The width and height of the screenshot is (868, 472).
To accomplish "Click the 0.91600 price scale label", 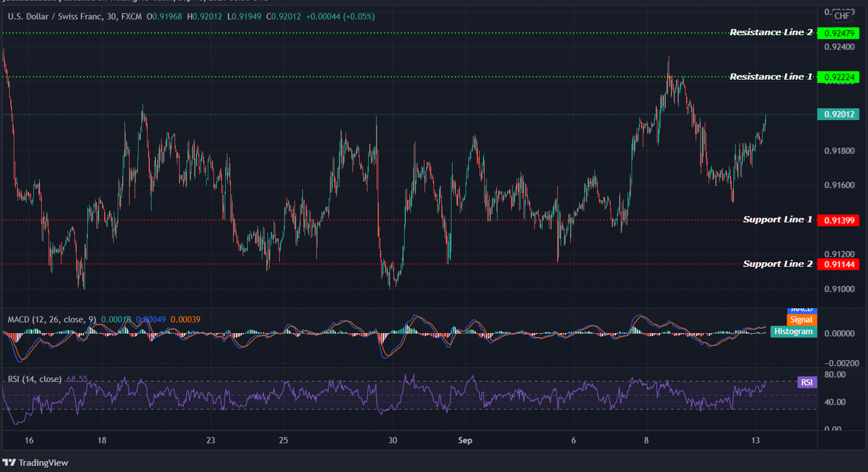I will 839,186.
